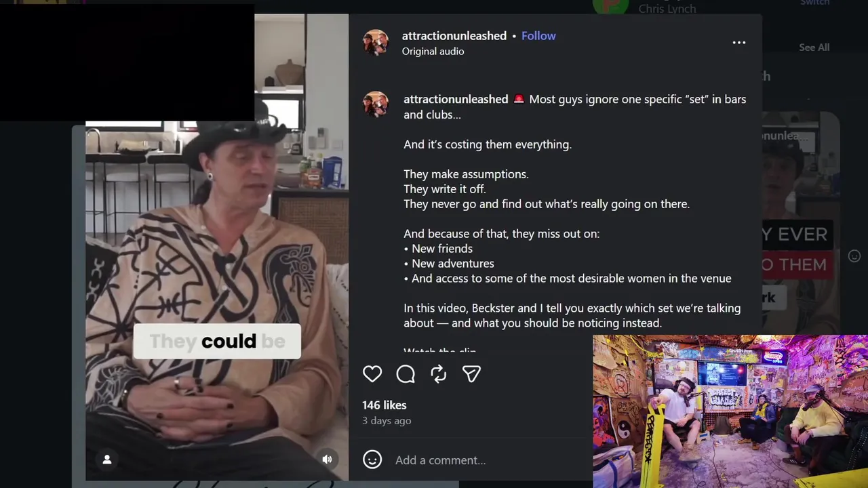
Task: View the 146 likes list
Action: point(384,405)
